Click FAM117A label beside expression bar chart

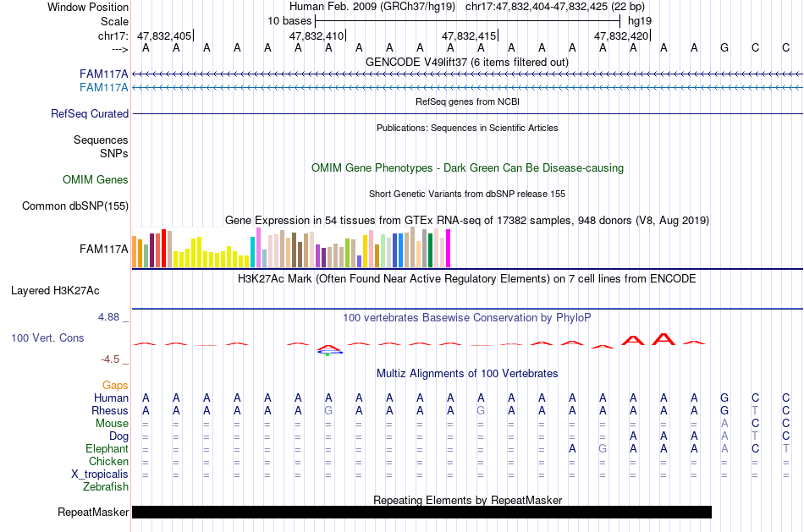103,250
